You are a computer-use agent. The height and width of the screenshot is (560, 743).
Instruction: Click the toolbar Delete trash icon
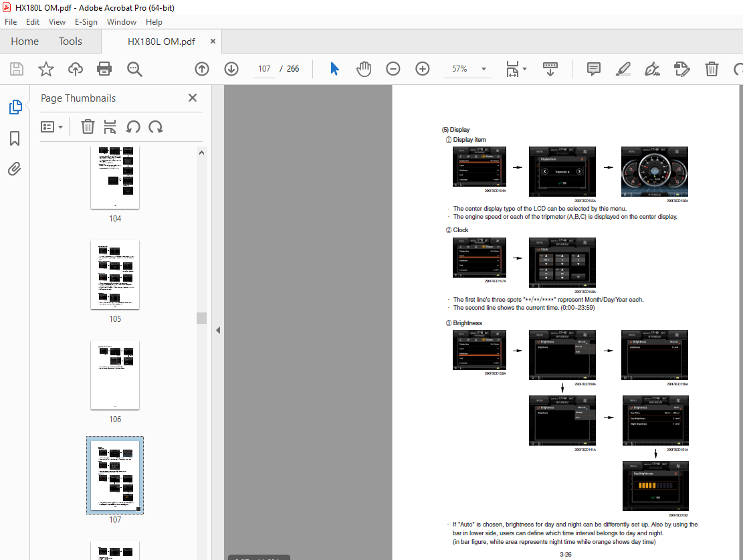712,69
